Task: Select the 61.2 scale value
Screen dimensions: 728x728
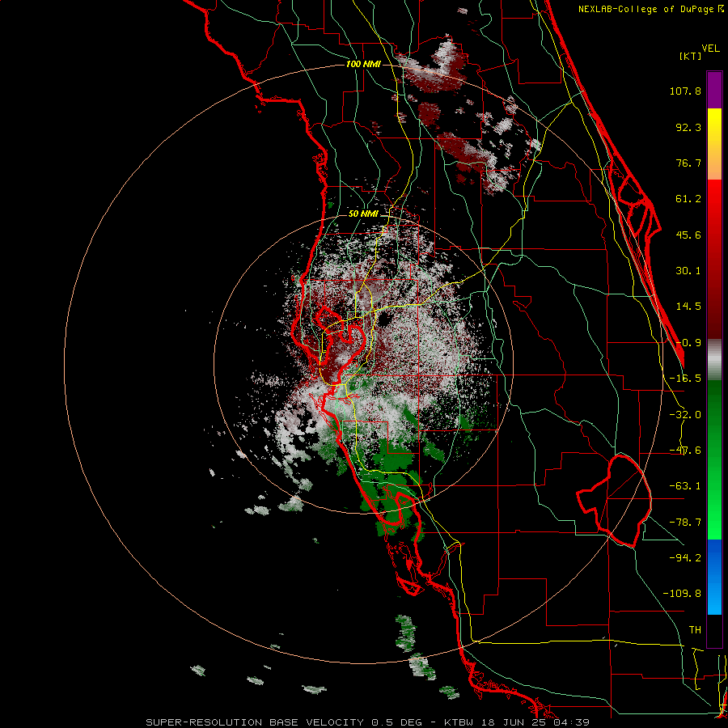Action: [x=688, y=199]
